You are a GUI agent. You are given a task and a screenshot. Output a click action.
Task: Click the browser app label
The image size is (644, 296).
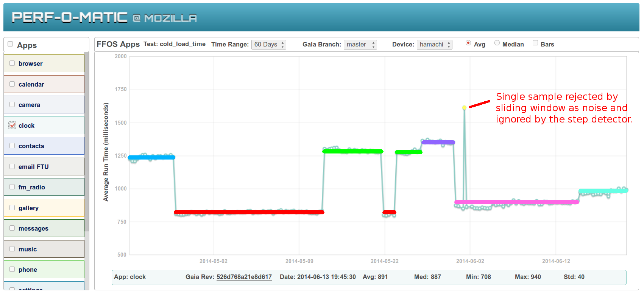tap(31, 64)
